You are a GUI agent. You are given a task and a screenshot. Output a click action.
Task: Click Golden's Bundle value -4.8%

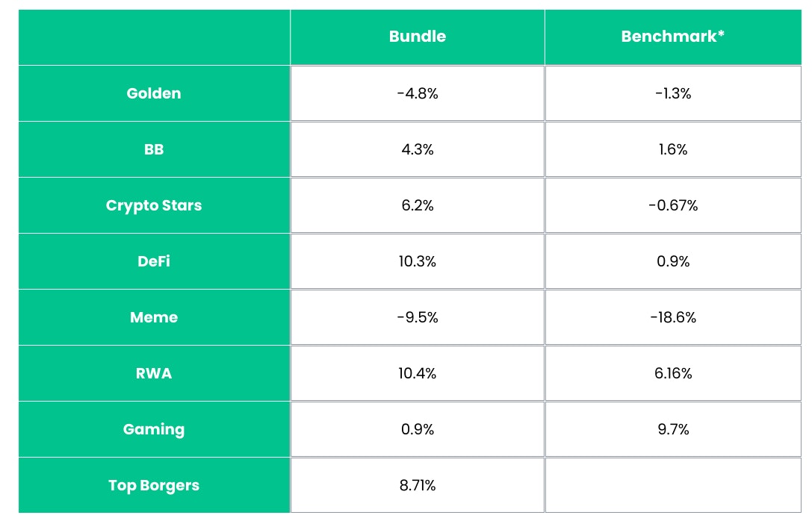[417, 93]
